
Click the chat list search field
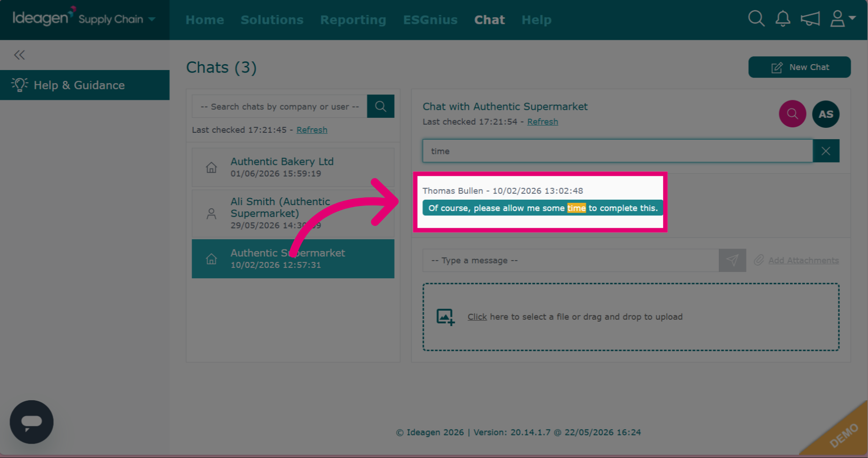(279, 107)
